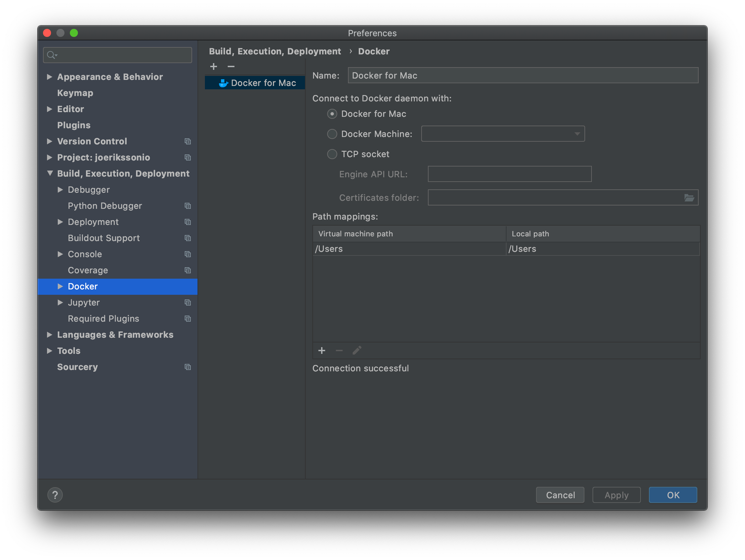The height and width of the screenshot is (560, 745).
Task: Add a new path mapping
Action: [322, 351]
